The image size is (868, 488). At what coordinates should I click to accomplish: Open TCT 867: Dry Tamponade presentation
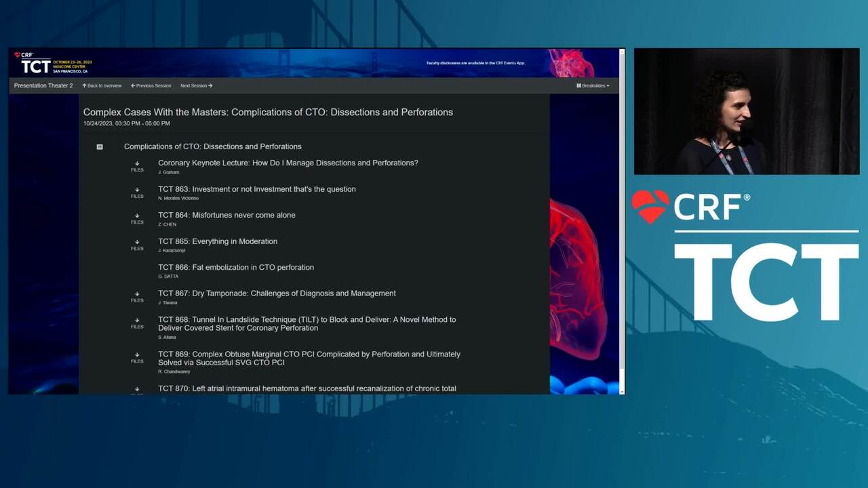277,293
